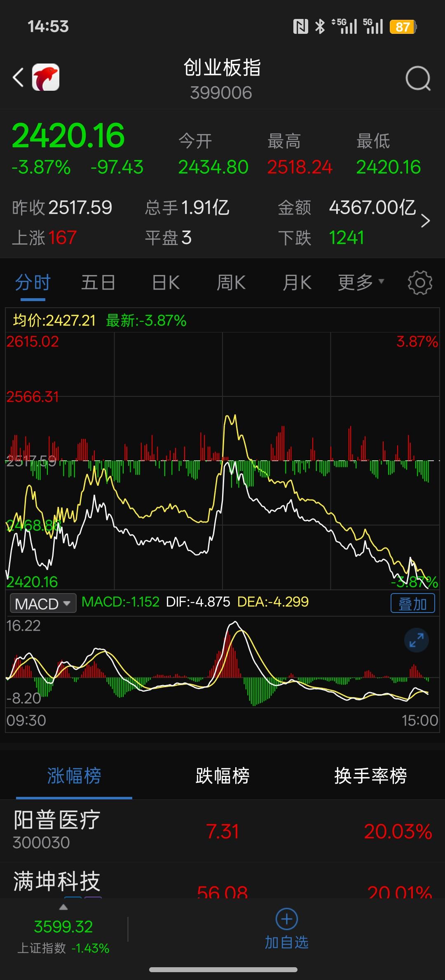445x980 pixels.
Task: Tap the 平盘 3 count
Action: click(186, 238)
